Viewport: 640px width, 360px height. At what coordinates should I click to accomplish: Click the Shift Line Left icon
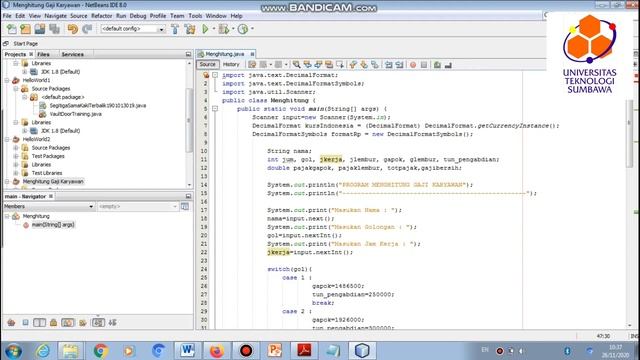(x=389, y=64)
